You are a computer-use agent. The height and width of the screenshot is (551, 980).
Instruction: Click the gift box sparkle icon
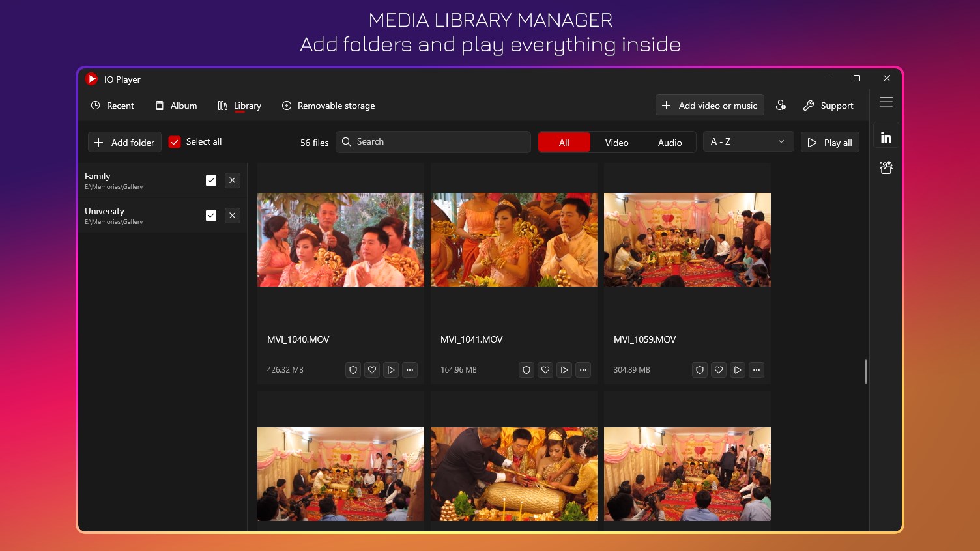[886, 167]
